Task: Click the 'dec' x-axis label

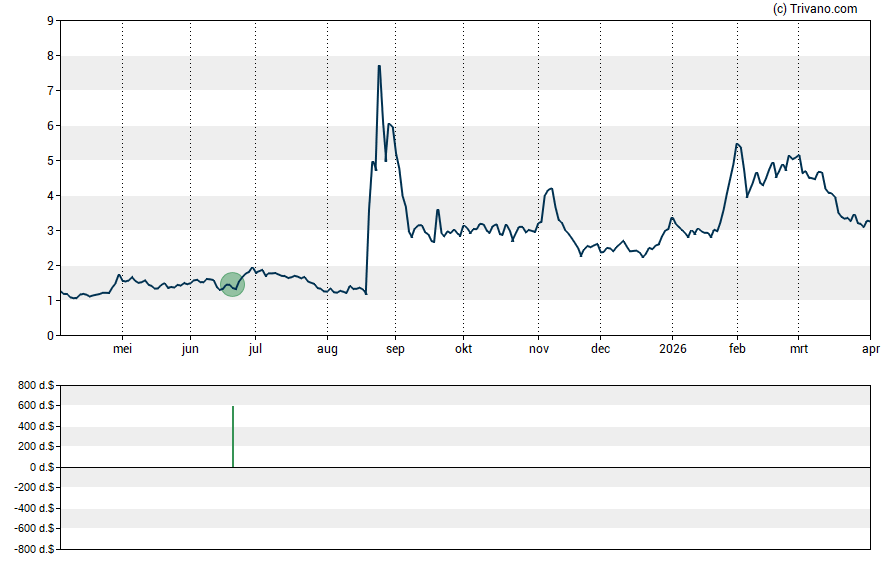Action: tap(600, 350)
